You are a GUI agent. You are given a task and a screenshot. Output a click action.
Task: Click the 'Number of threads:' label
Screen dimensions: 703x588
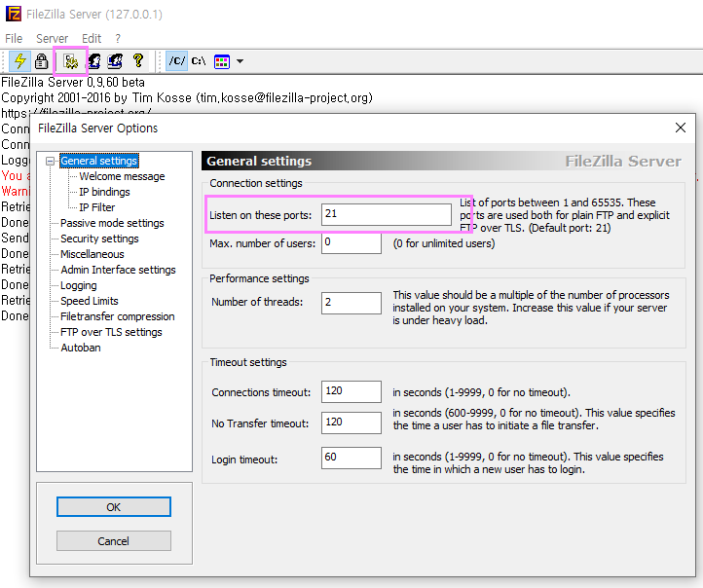coord(257,302)
